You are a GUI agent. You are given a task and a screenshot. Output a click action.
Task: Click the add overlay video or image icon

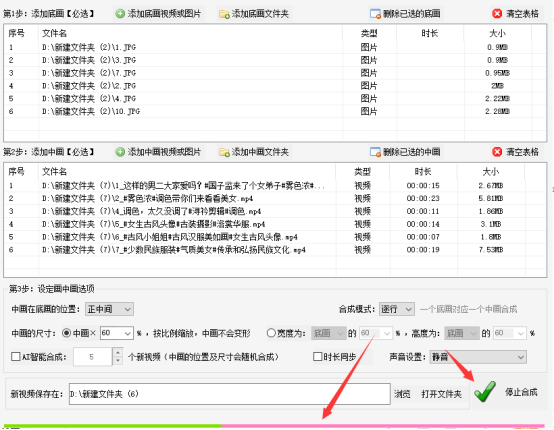[x=120, y=152]
